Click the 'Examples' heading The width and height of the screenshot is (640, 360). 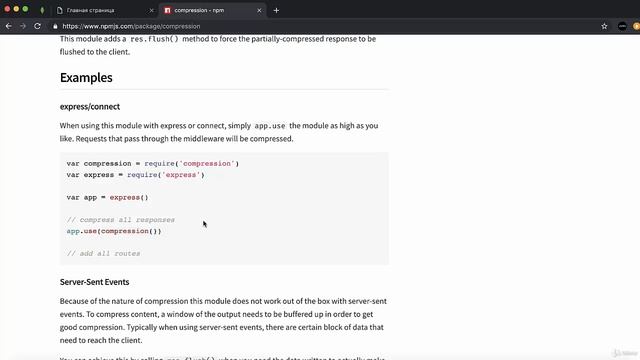86,78
